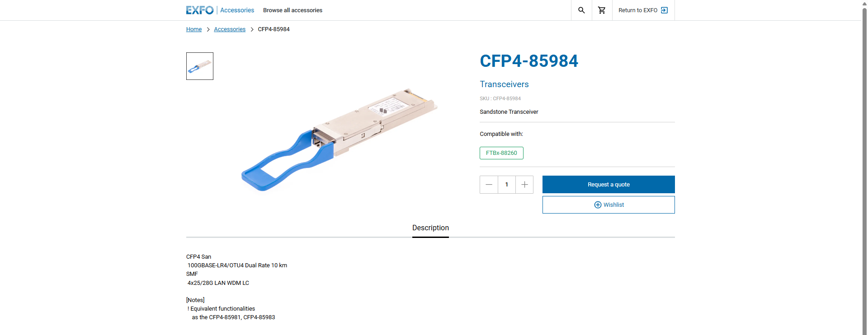
Task: Go to the Accessories breadcrumb
Action: pyautogui.click(x=230, y=29)
